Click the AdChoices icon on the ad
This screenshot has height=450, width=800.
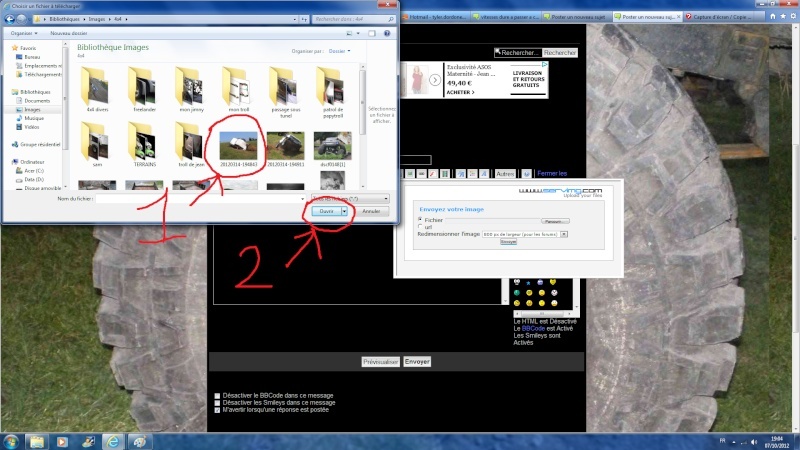coord(545,65)
